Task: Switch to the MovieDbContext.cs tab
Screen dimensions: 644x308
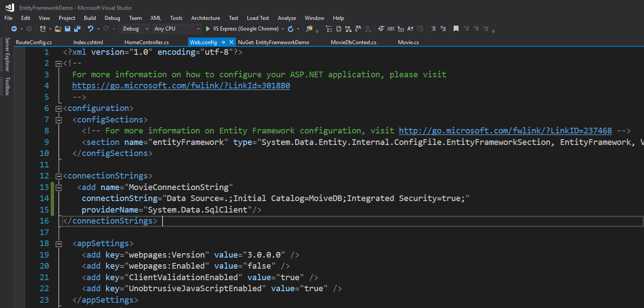Action: tap(353, 42)
